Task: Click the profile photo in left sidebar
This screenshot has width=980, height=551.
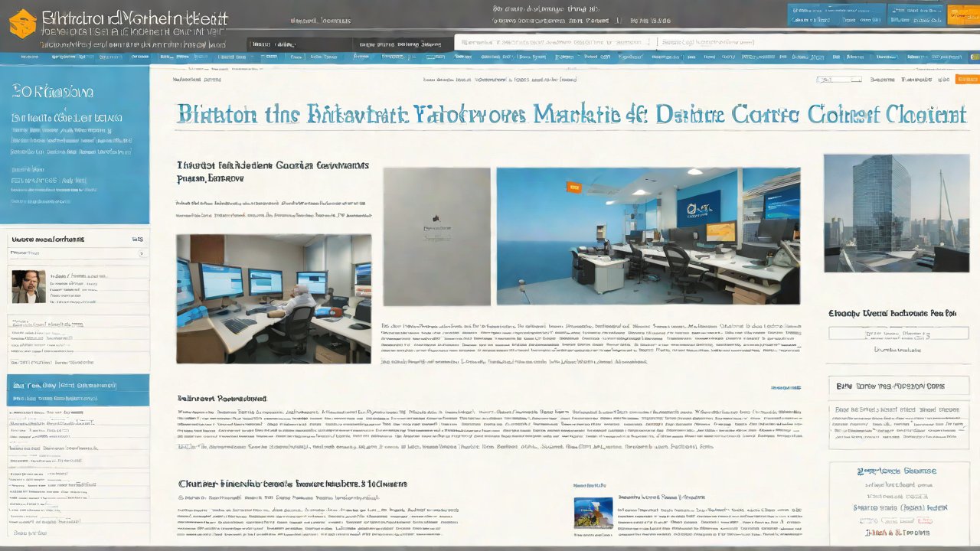Action: [28, 286]
